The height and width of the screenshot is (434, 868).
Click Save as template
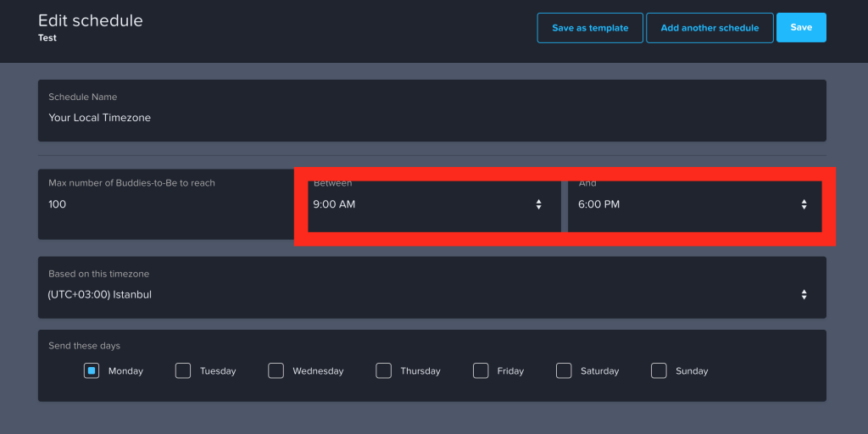(x=590, y=28)
